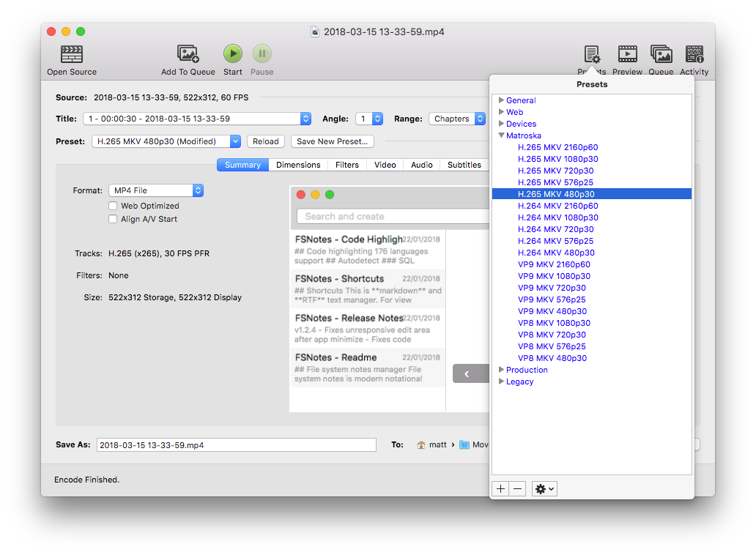Switch to the Video tab
Screen dimensions: 756x555
385,165
